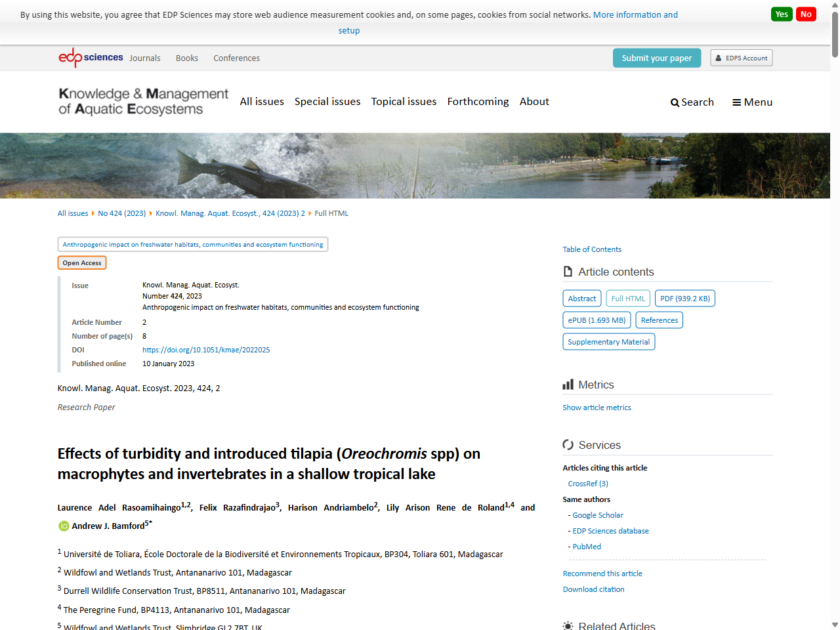Decline cookies using the No button
This screenshot has width=840, height=630.
[806, 13]
